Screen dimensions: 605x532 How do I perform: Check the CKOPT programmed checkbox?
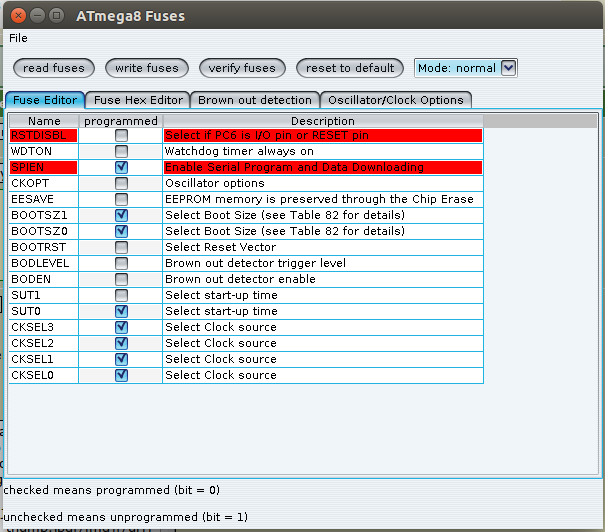[x=121, y=183]
